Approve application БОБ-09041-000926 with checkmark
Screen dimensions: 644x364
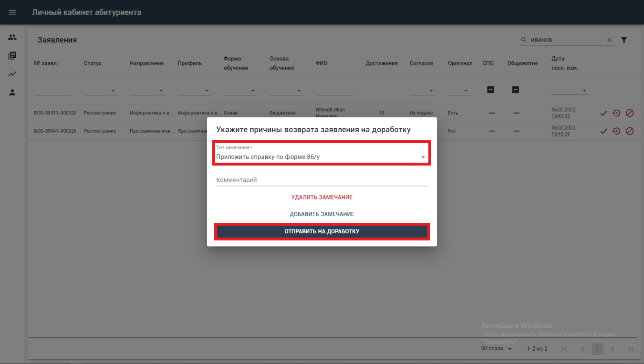coord(603,131)
